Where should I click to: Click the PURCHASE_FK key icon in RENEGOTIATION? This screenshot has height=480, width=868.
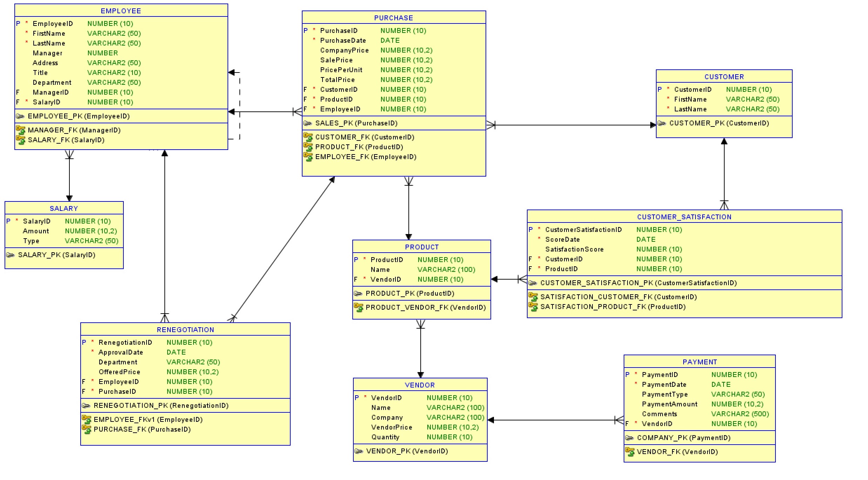(86, 429)
